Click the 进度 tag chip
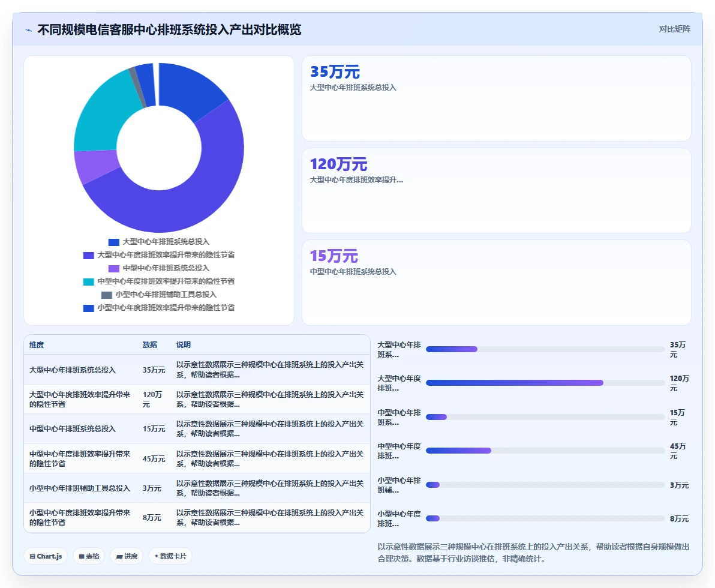The width and height of the screenshot is (715, 588). point(127,556)
